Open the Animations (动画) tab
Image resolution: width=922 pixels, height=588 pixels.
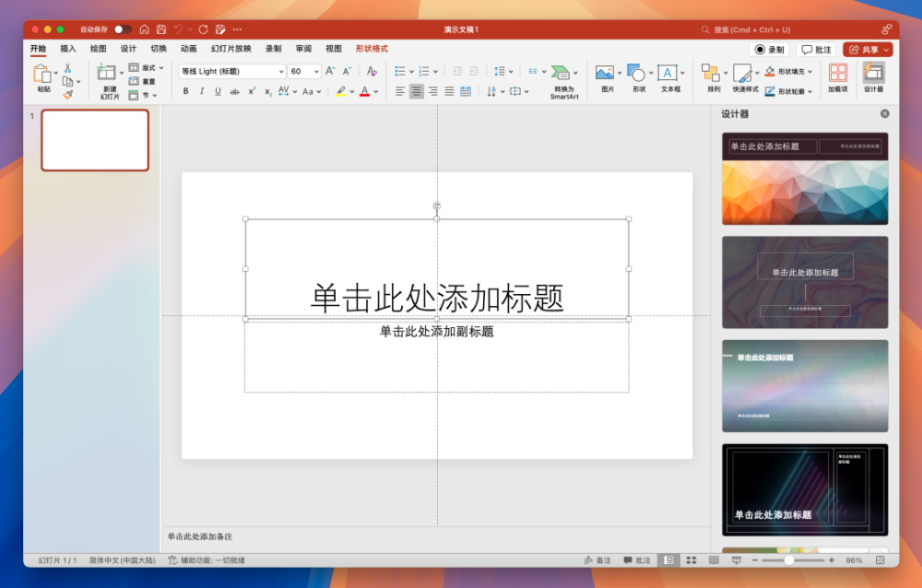(189, 49)
